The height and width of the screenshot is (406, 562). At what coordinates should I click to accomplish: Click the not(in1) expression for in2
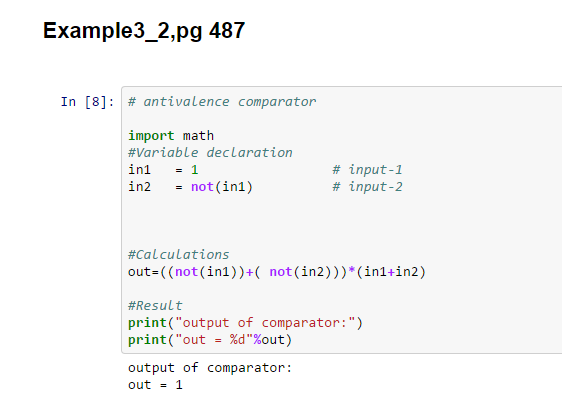pos(222,187)
